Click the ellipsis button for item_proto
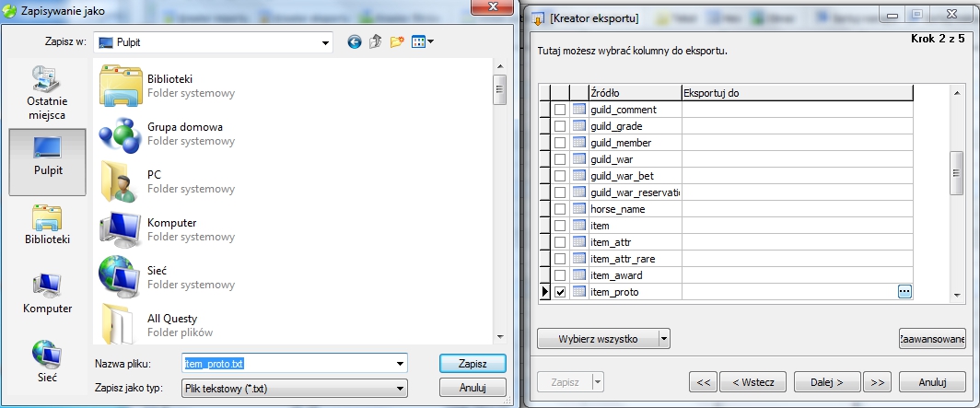This screenshot has width=980, height=408. 904,291
